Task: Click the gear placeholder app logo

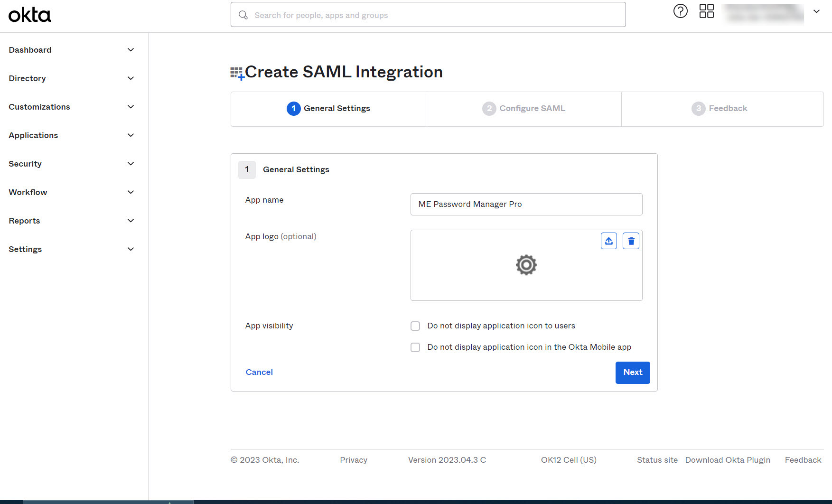Action: (x=526, y=265)
